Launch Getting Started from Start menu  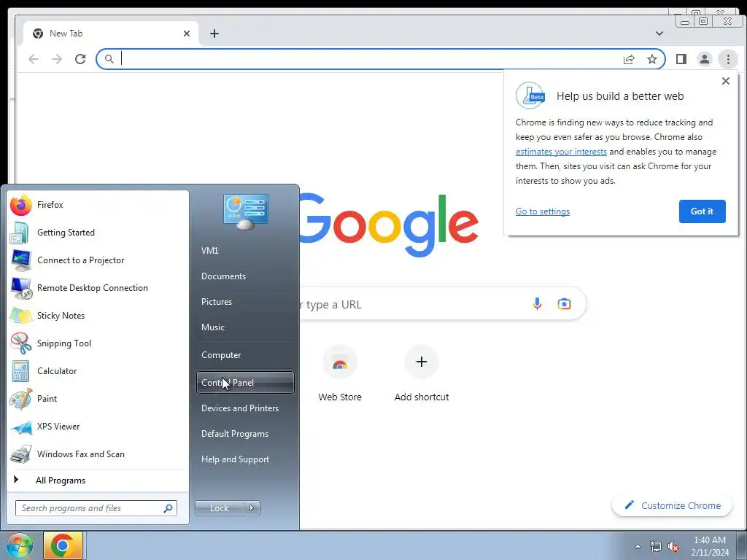98,233
